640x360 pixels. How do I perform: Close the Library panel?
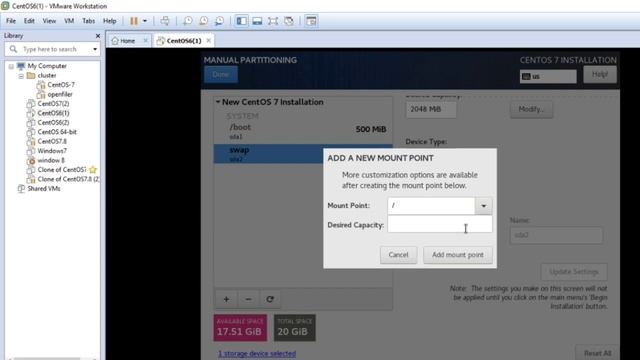pyautogui.click(x=98, y=36)
